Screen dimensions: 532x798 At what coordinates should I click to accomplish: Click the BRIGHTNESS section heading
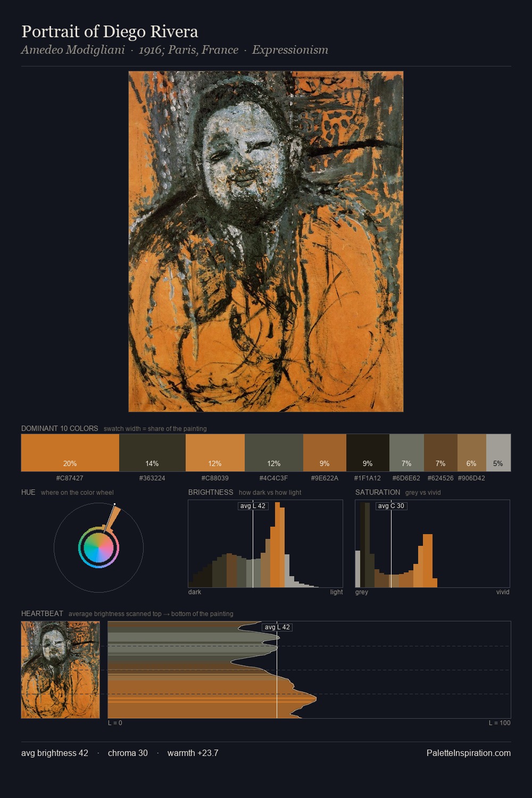point(211,492)
